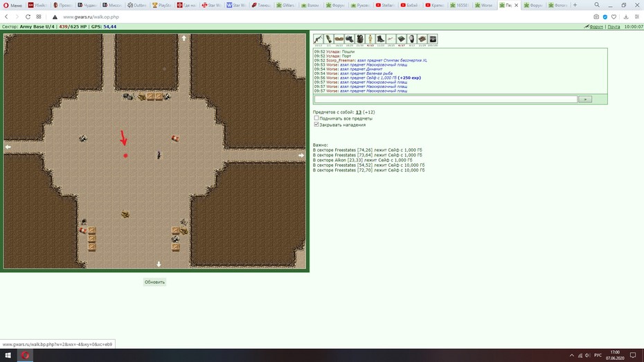Click the Windows Start button

[8, 356]
